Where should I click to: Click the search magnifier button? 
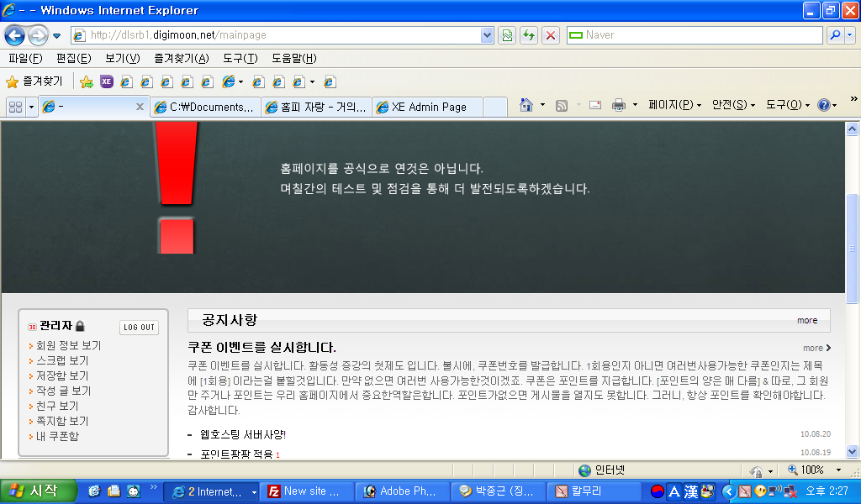(835, 35)
